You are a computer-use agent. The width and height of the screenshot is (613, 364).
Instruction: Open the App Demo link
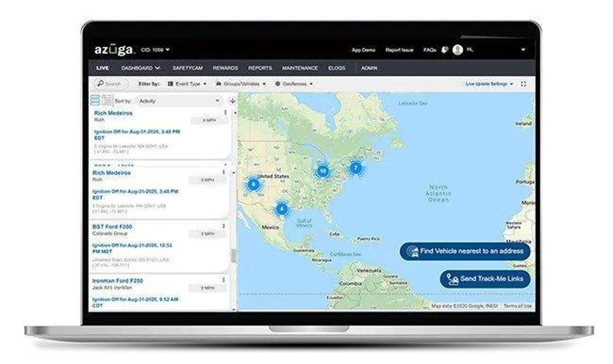point(363,50)
